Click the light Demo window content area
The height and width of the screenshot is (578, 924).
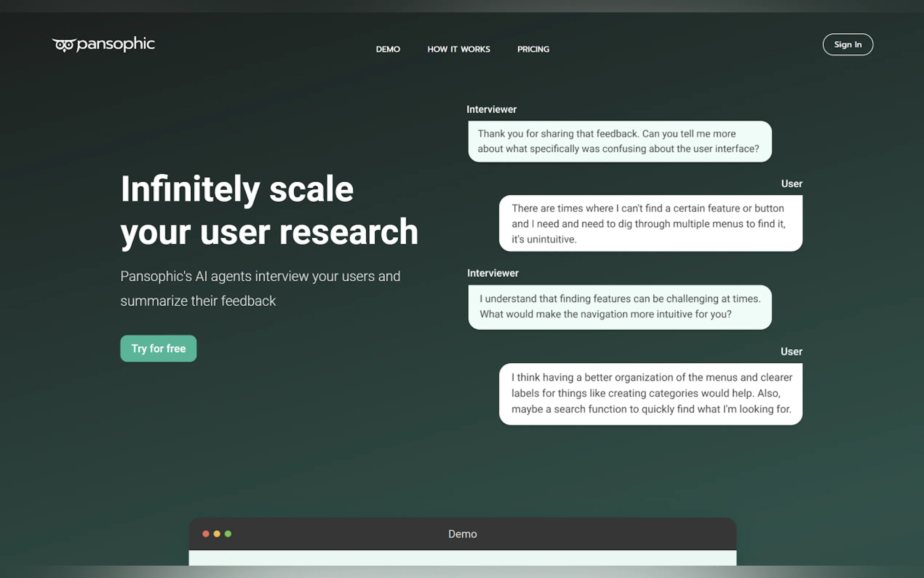[462, 558]
